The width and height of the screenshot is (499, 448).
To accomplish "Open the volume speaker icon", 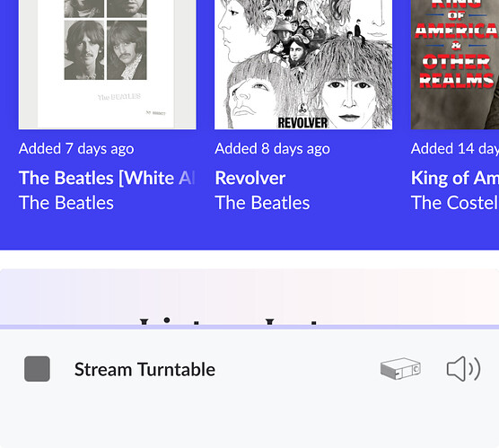I will tap(463, 369).
